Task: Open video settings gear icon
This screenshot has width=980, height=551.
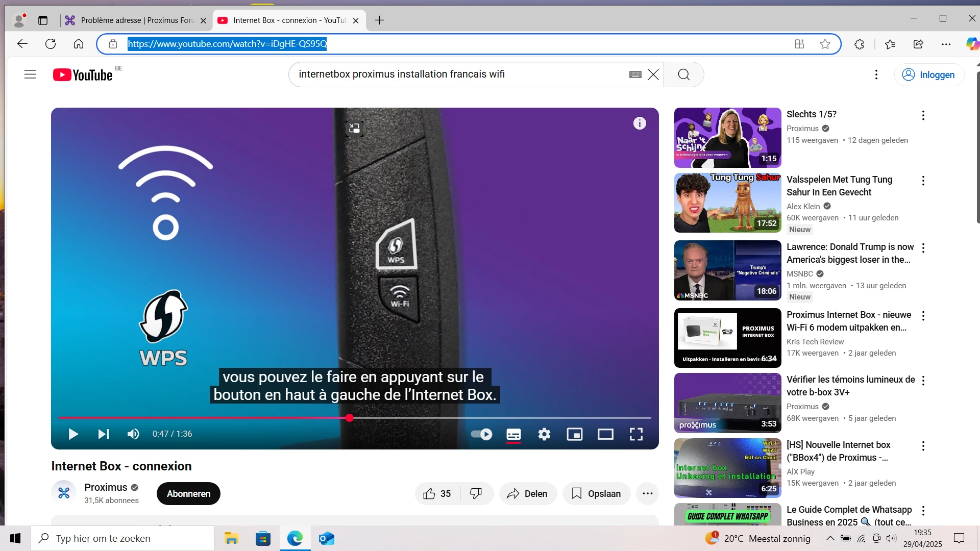Action: click(544, 434)
